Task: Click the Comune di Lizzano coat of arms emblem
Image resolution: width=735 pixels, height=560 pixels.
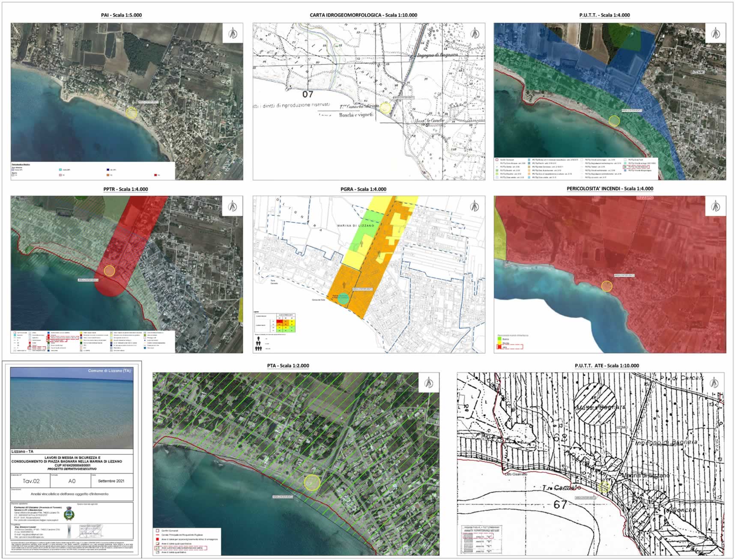Action: [x=69, y=514]
